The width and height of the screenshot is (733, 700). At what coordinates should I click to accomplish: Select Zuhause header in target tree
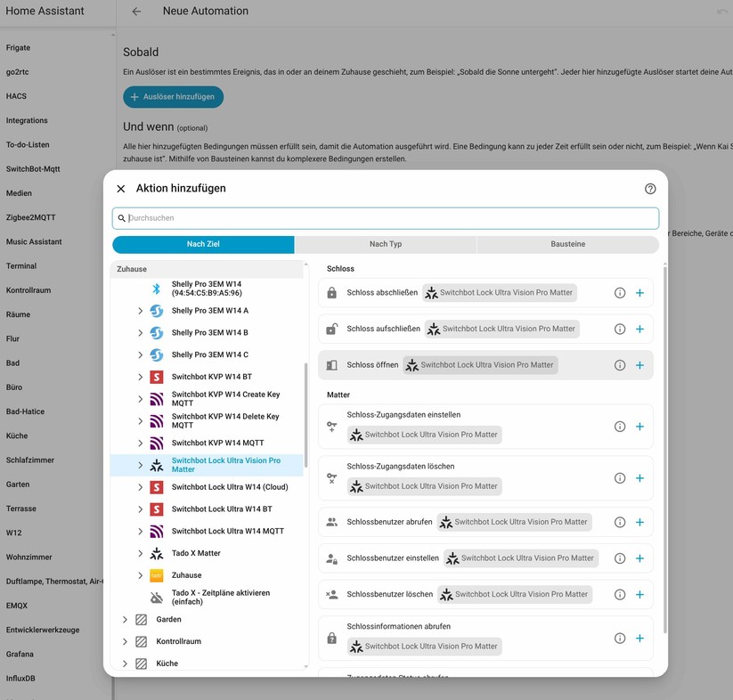[208, 269]
